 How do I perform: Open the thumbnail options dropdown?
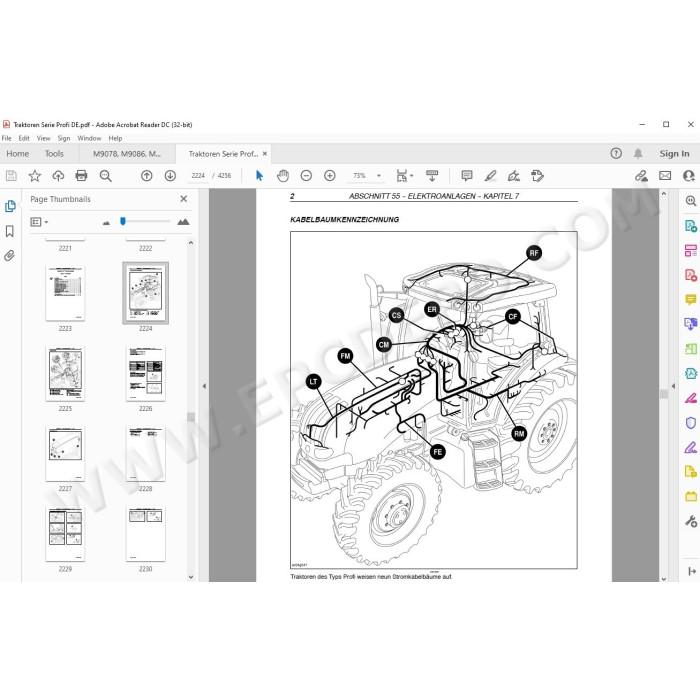[x=39, y=222]
